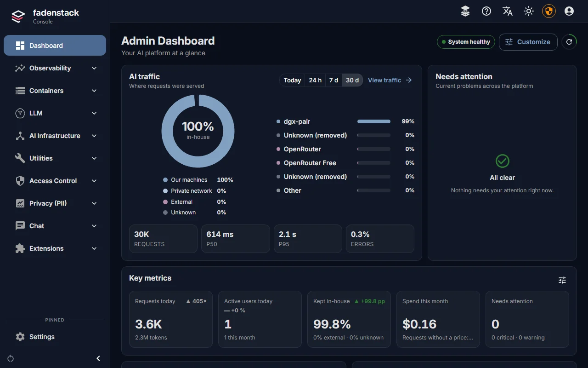Screen dimensions: 588x368
Task: Select the 24 h time range
Action: point(315,80)
